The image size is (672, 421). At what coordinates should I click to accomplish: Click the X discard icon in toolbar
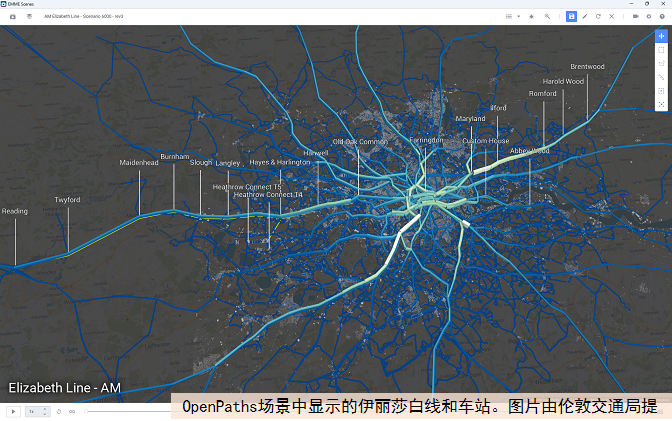[612, 16]
